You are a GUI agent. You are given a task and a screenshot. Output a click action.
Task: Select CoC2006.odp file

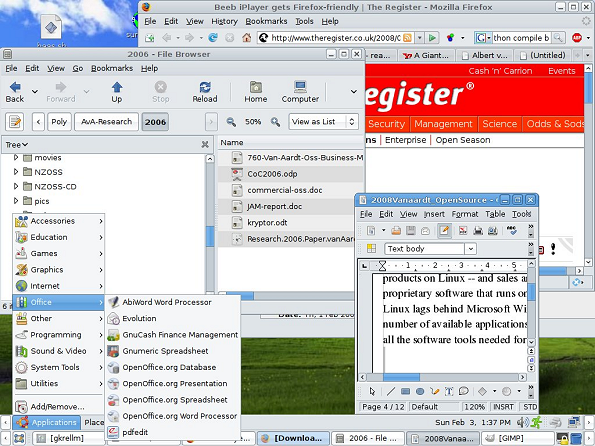(272, 174)
